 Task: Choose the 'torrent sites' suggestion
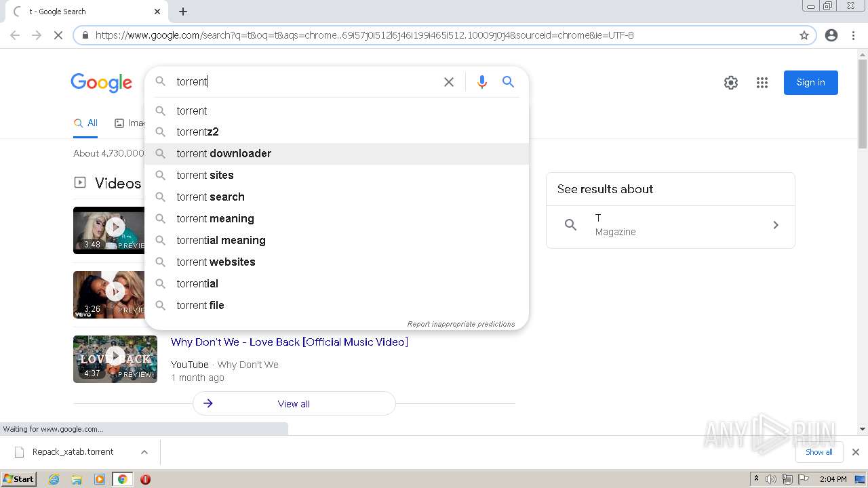[x=336, y=176]
